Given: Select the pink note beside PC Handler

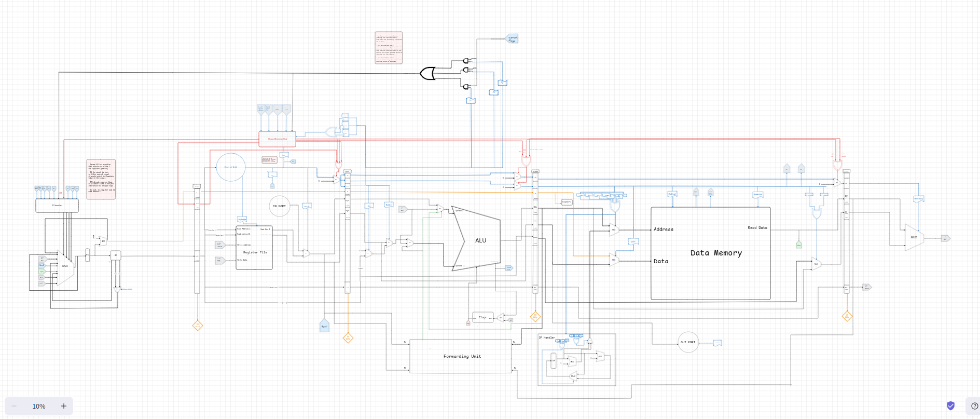Looking at the screenshot, I should [x=101, y=179].
